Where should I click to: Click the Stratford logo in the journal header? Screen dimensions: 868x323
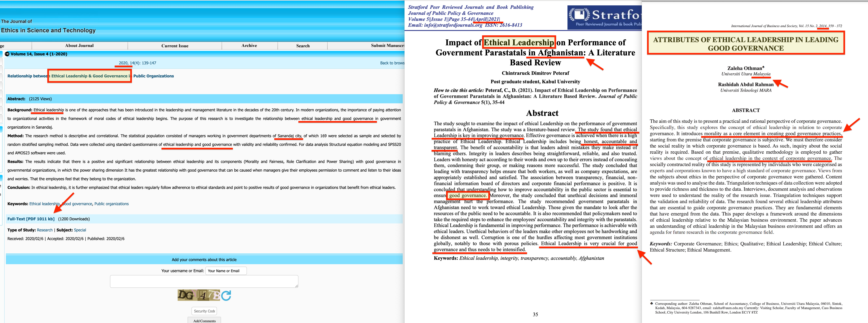pos(605,17)
